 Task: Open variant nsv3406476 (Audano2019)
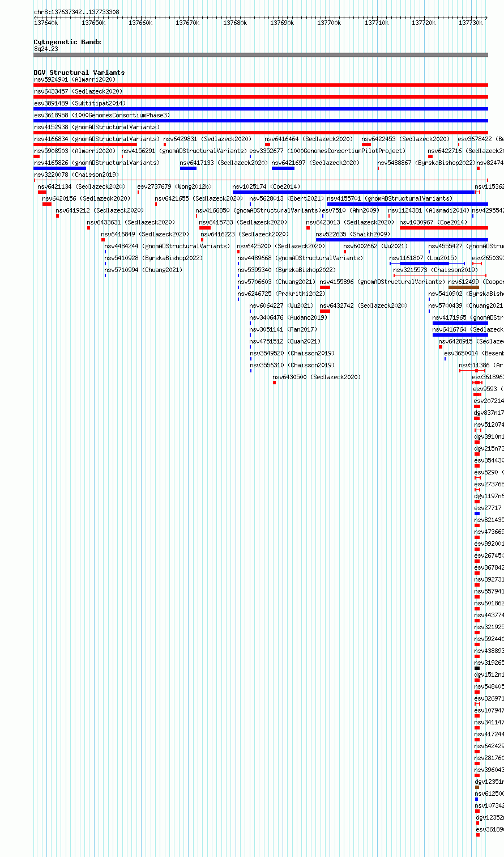tap(288, 317)
